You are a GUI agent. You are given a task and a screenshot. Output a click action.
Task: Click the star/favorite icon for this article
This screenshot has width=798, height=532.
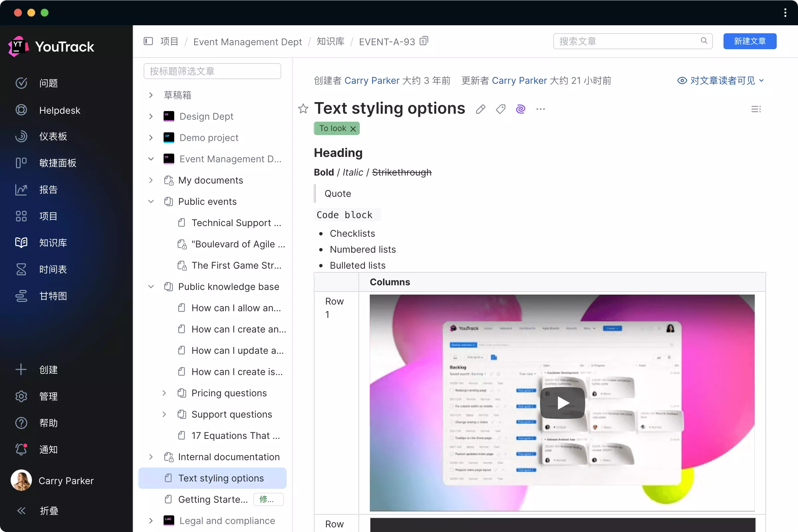(303, 109)
